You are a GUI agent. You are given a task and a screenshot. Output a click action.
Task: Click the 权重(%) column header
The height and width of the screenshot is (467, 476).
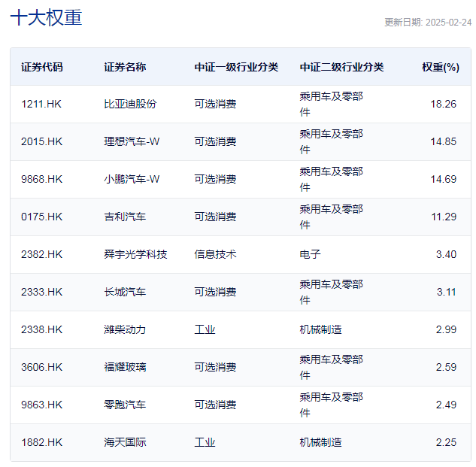tap(440, 67)
